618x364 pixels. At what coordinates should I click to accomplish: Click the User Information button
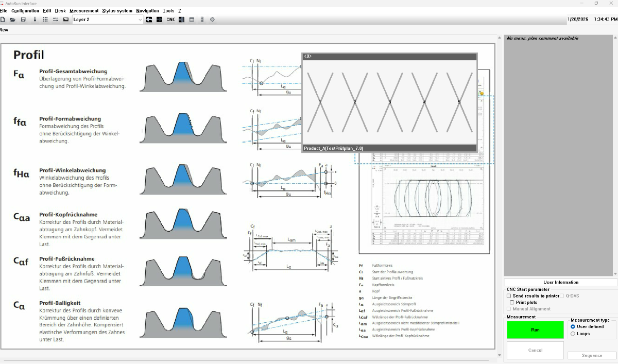(560, 282)
